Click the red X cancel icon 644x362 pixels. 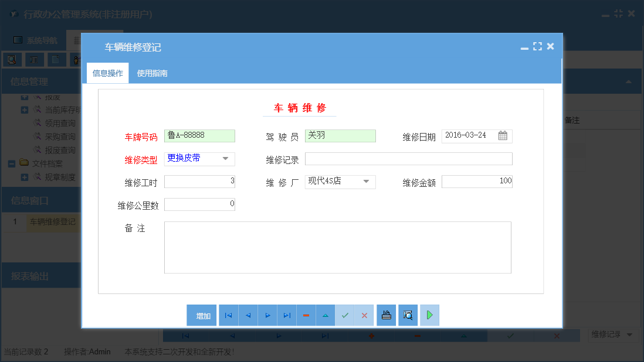click(x=364, y=315)
